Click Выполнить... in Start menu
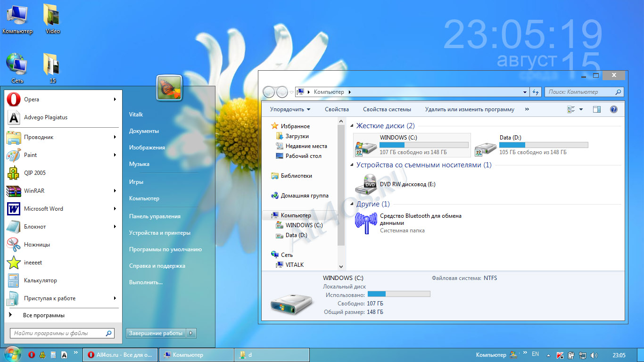Image resolution: width=644 pixels, height=362 pixels. [x=146, y=282]
